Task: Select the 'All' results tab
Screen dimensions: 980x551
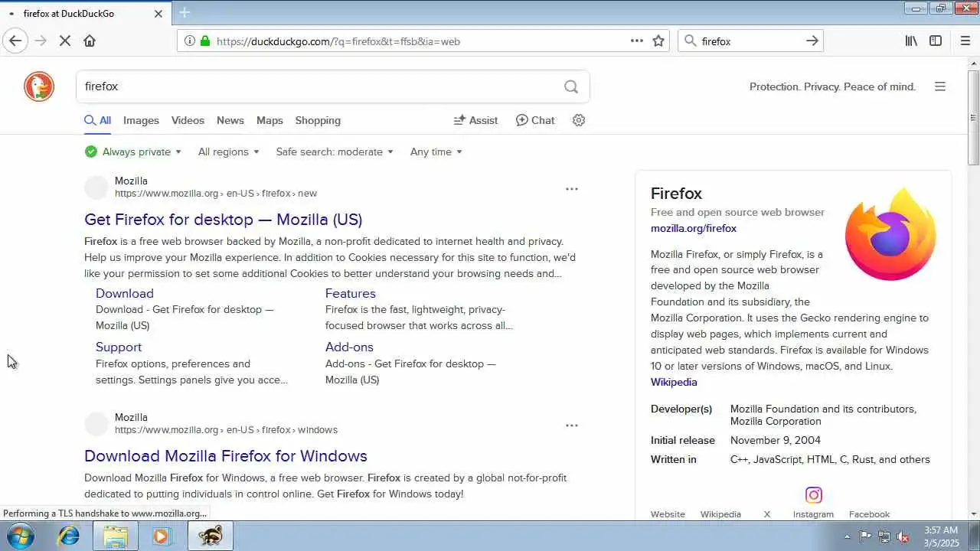Action: [x=97, y=120]
